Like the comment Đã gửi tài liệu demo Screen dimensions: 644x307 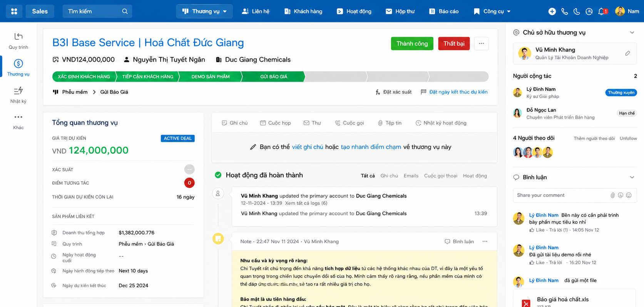click(x=537, y=263)
